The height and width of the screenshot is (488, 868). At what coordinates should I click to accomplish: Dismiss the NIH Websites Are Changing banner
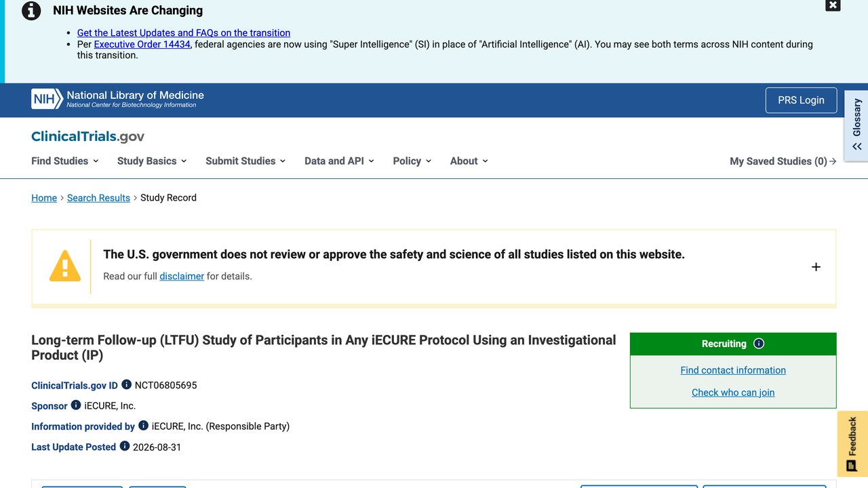coord(833,5)
